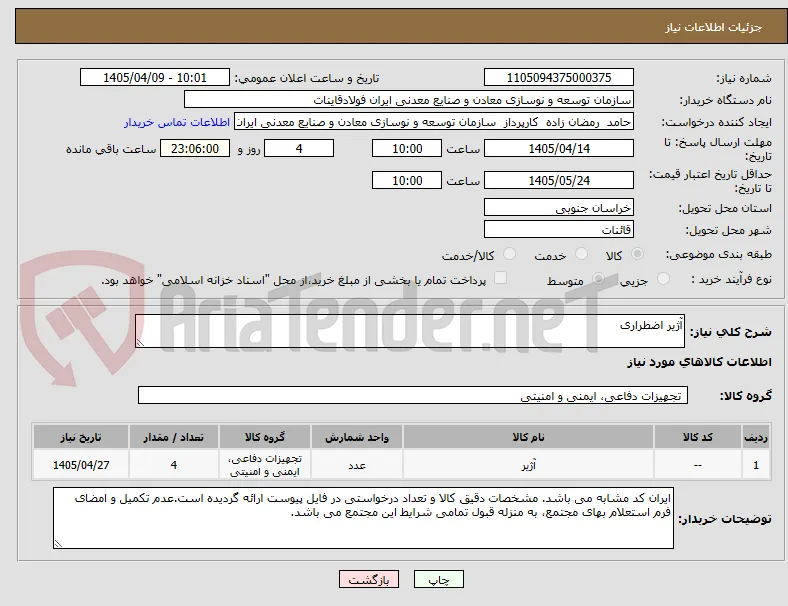Screen dimensions: 788x606
Task: Click the quantity cell 4 in table
Action: (174, 465)
